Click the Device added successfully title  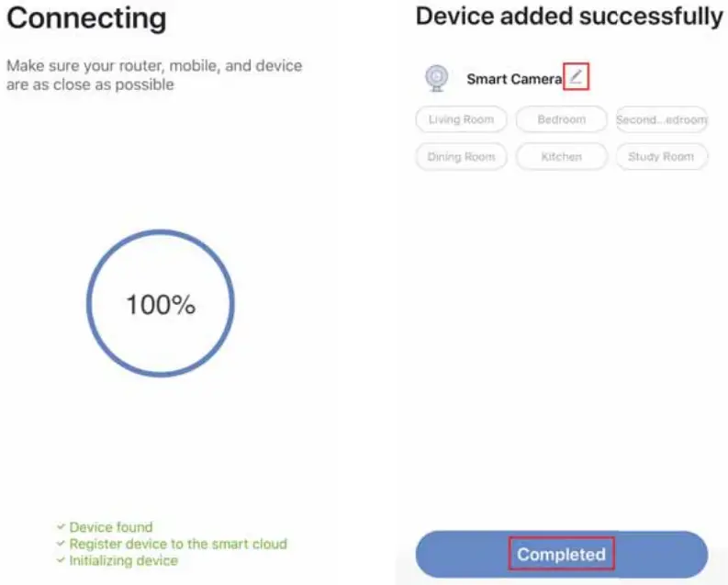point(569,17)
